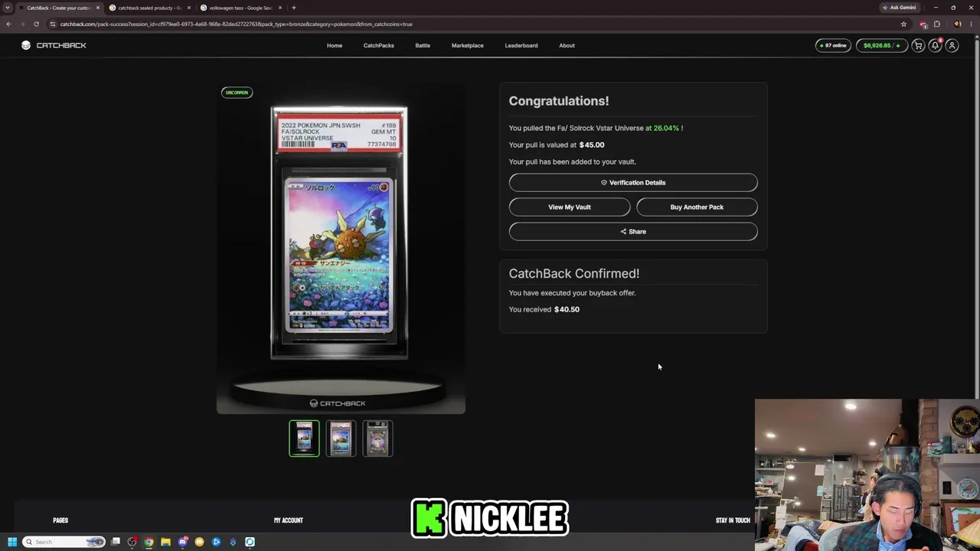View site information icon in address bar
This screenshot has height=551, width=980.
53,24
